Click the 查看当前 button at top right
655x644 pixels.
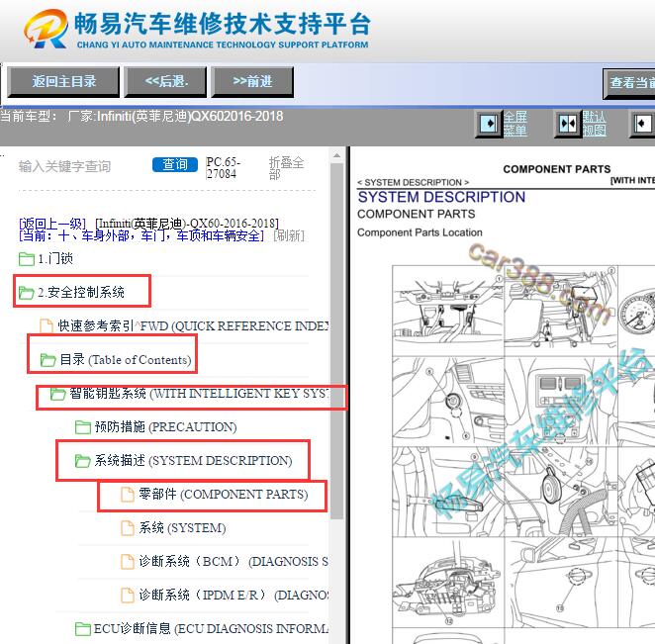point(628,83)
